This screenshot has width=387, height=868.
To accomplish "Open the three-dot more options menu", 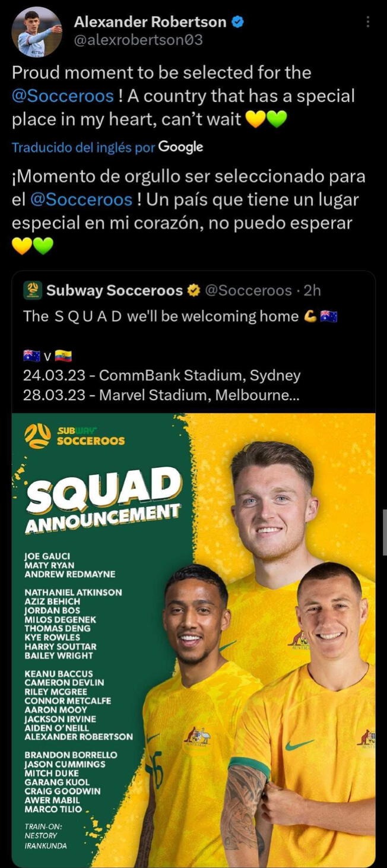I will pos(368,22).
